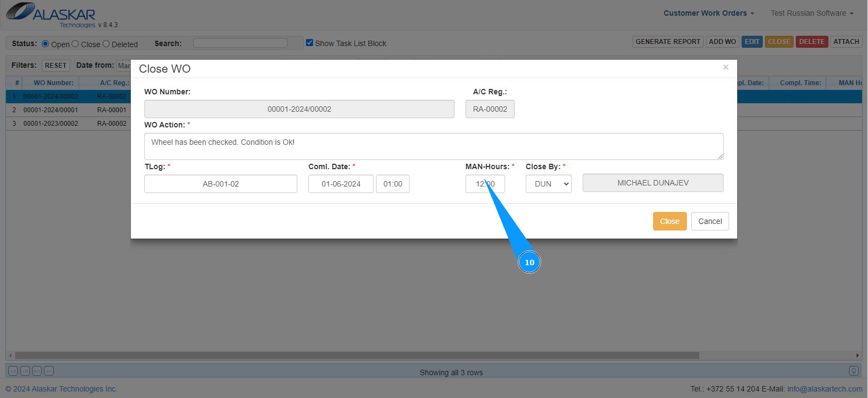This screenshot has width=868, height=398.
Task: Open the Test Russian Software menu
Action: coord(812,13)
